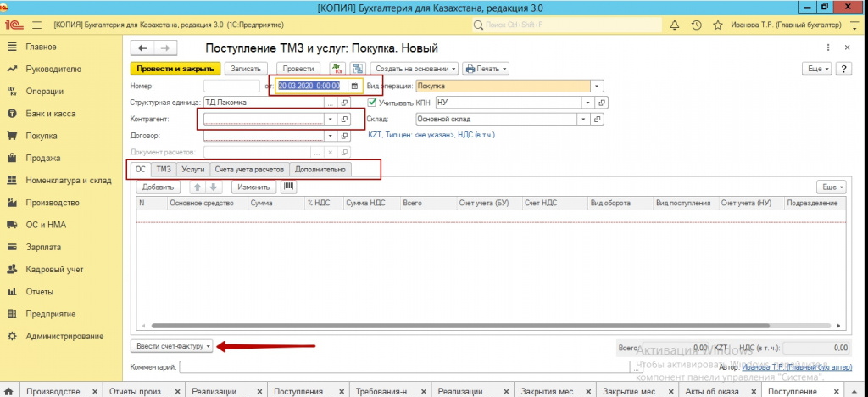Open document options three-dots icon

(x=828, y=48)
